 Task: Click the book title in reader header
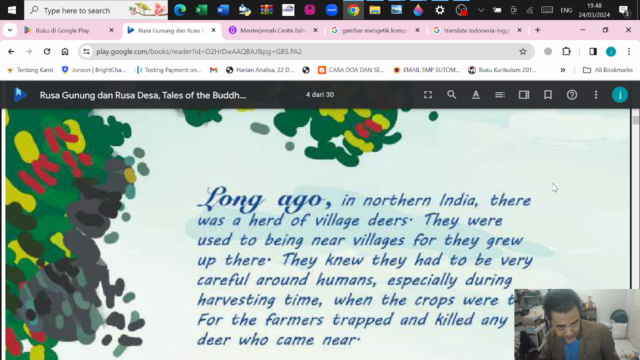click(143, 95)
